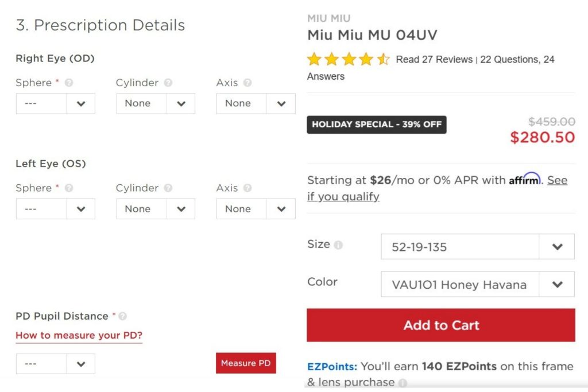Open the Read 27 Reviews link
This screenshot has width=588, height=392.
(x=434, y=60)
